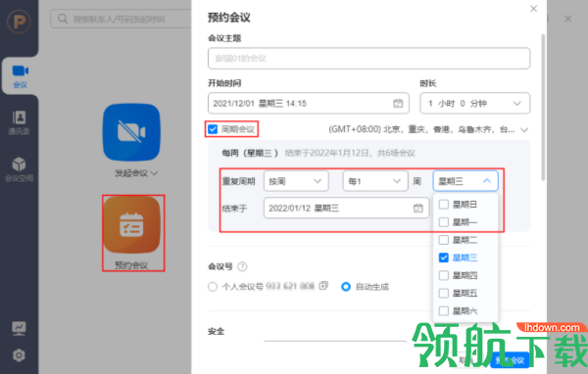Check the 星期五 checkbox
Image resolution: width=588 pixels, height=374 pixels.
[x=444, y=293]
